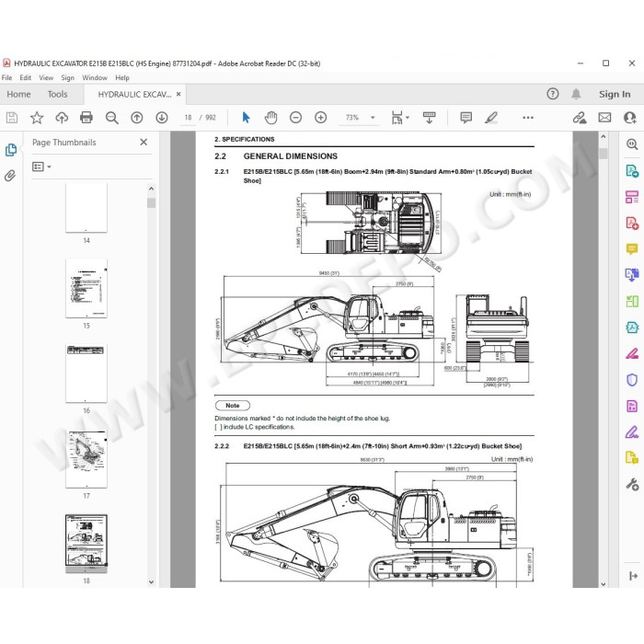Choose the Selection arrow tool
This screenshot has width=644, height=644.
tap(246, 118)
